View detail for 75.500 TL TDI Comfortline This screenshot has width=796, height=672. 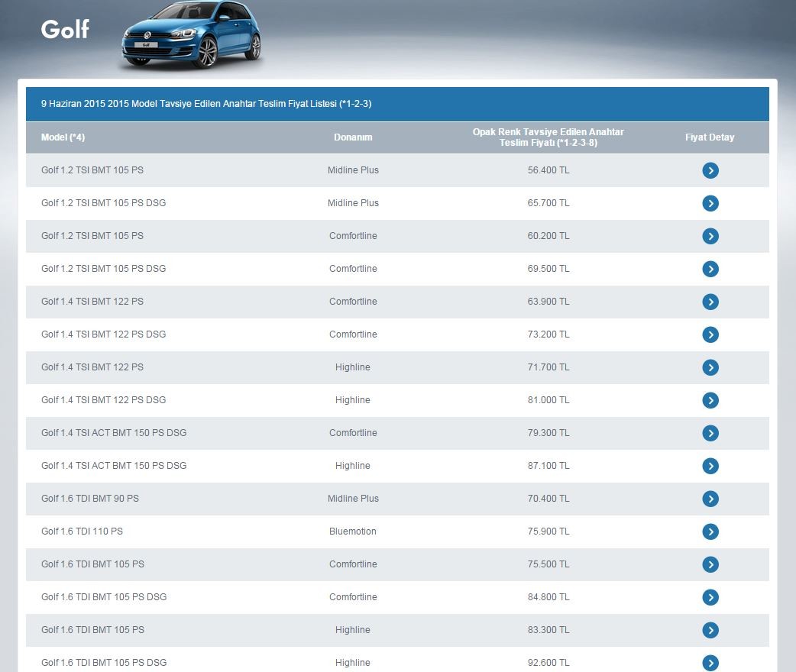[710, 564]
